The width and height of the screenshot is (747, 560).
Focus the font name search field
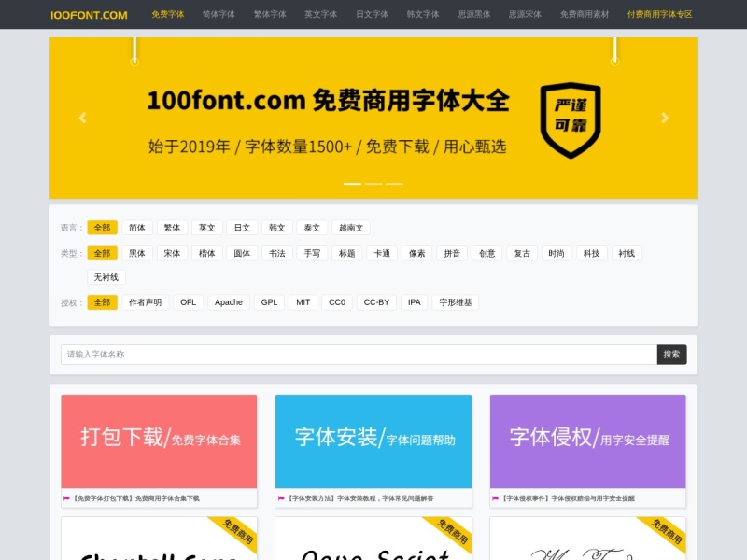[359, 355]
